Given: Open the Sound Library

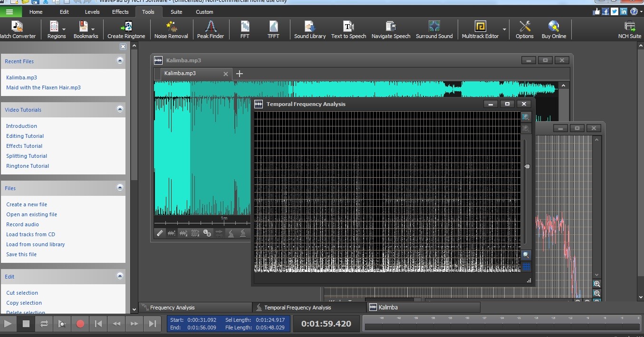Looking at the screenshot, I should (x=310, y=29).
